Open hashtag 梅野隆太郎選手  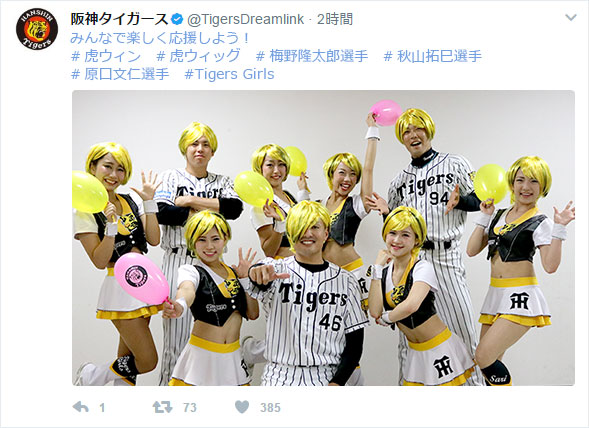point(312,56)
